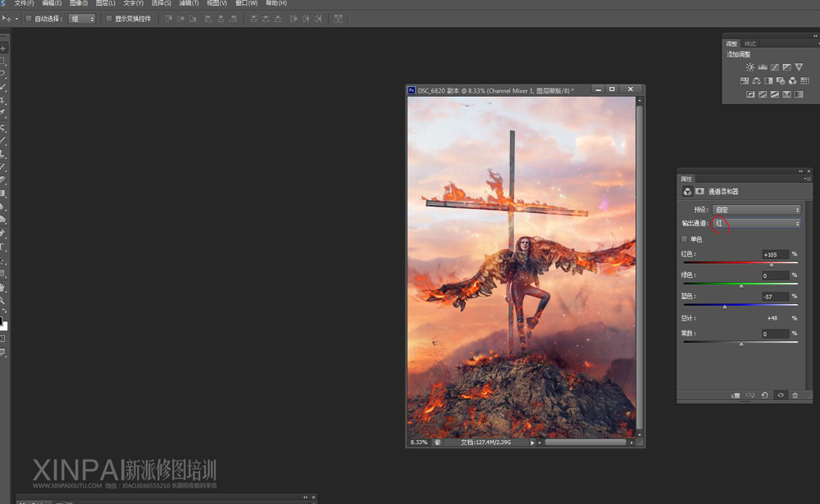This screenshot has height=504, width=820.
Task: Open the Properties panel flyout menu
Action: pos(807,179)
